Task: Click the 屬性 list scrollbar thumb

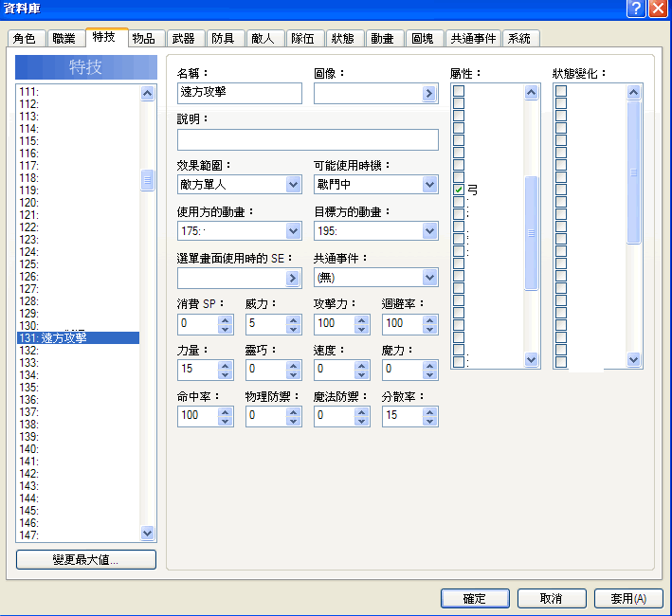Action: tap(531, 233)
